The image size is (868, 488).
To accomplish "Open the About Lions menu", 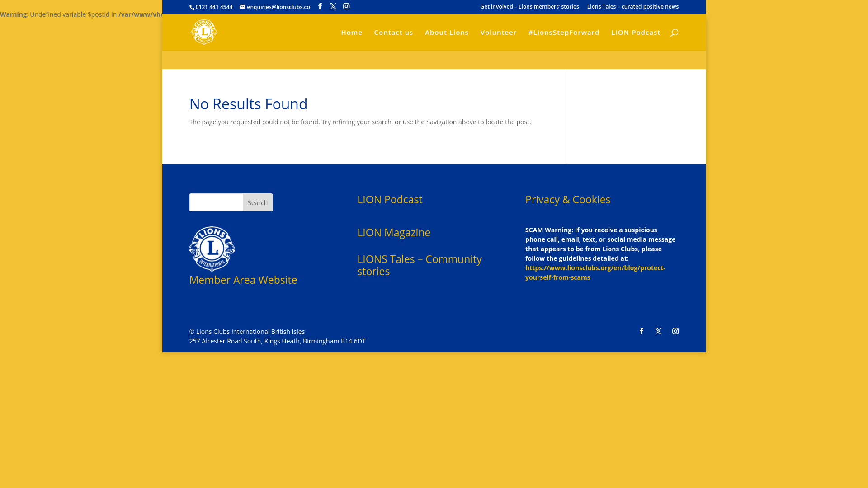I will click(x=447, y=33).
